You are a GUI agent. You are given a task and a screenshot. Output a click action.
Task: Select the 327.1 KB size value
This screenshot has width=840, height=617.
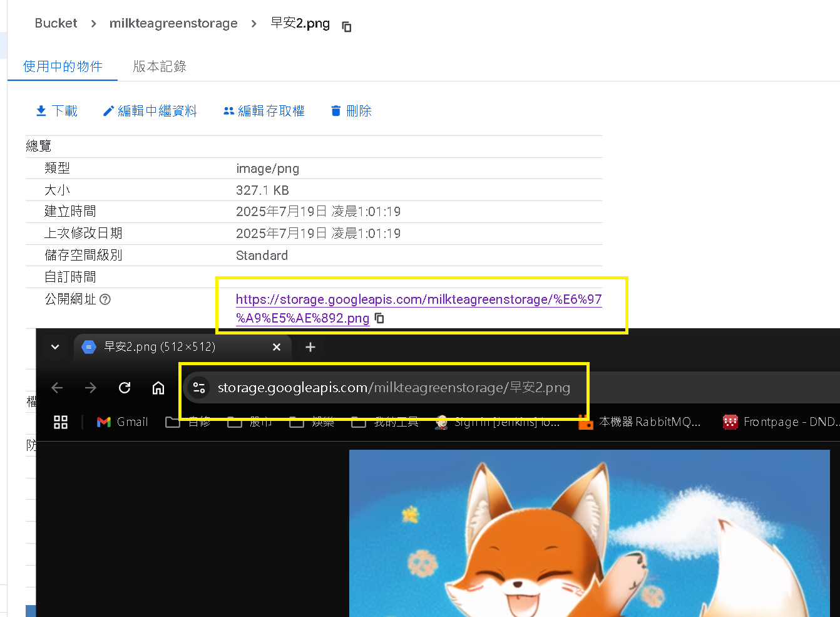tap(262, 190)
